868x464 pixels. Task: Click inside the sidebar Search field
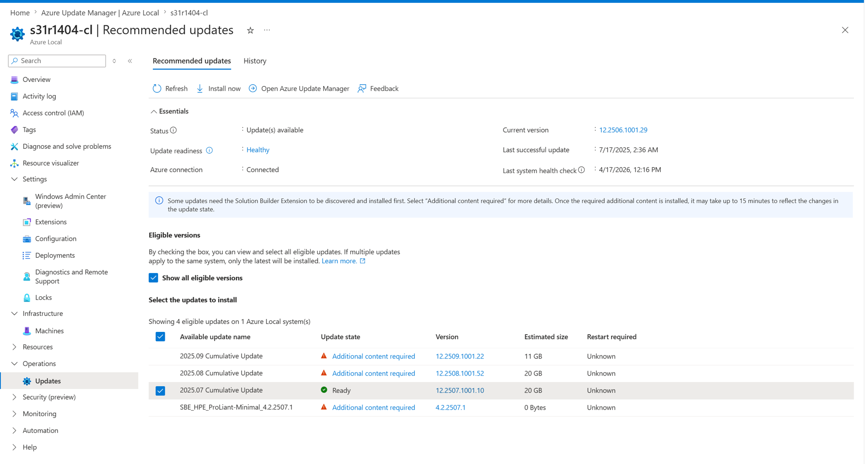click(x=57, y=61)
